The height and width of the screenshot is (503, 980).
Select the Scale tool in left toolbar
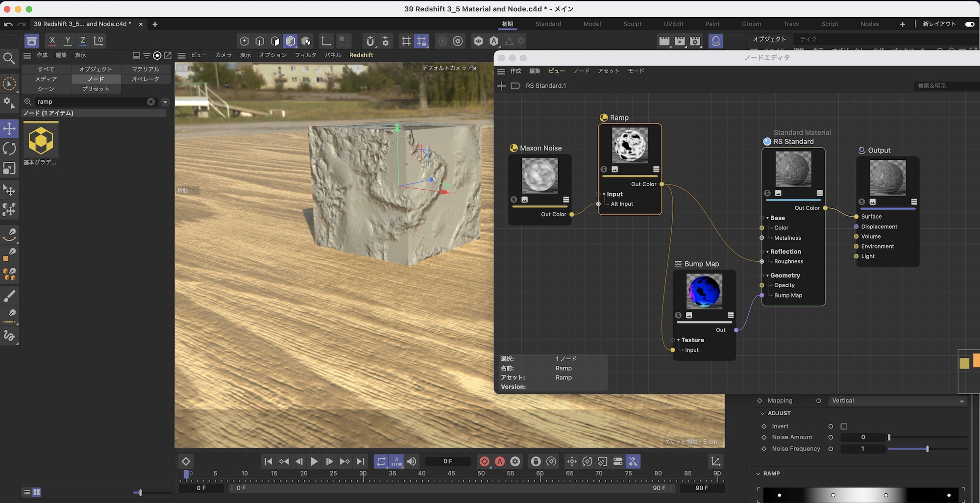click(9, 169)
